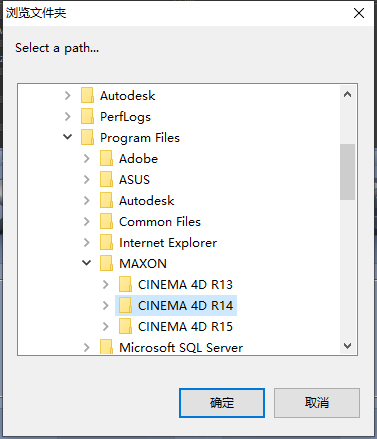Viewport: 377px width, 439px height.
Task: Click the Adobe folder icon
Action: [106, 158]
